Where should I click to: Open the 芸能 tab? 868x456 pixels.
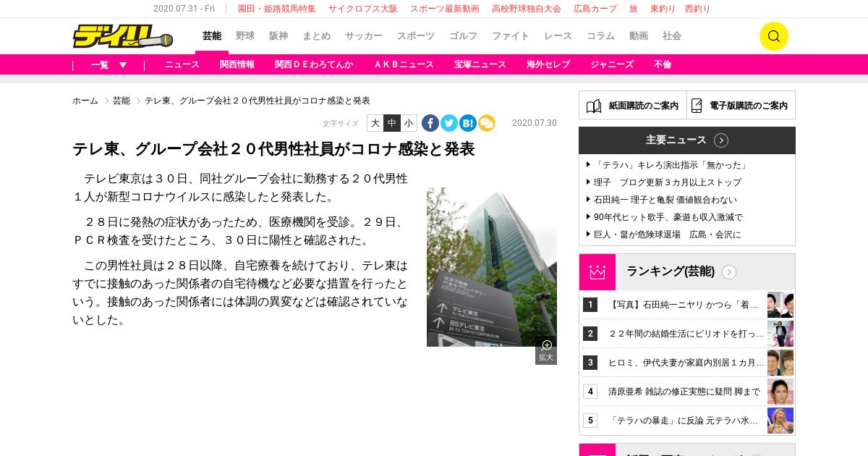[212, 36]
